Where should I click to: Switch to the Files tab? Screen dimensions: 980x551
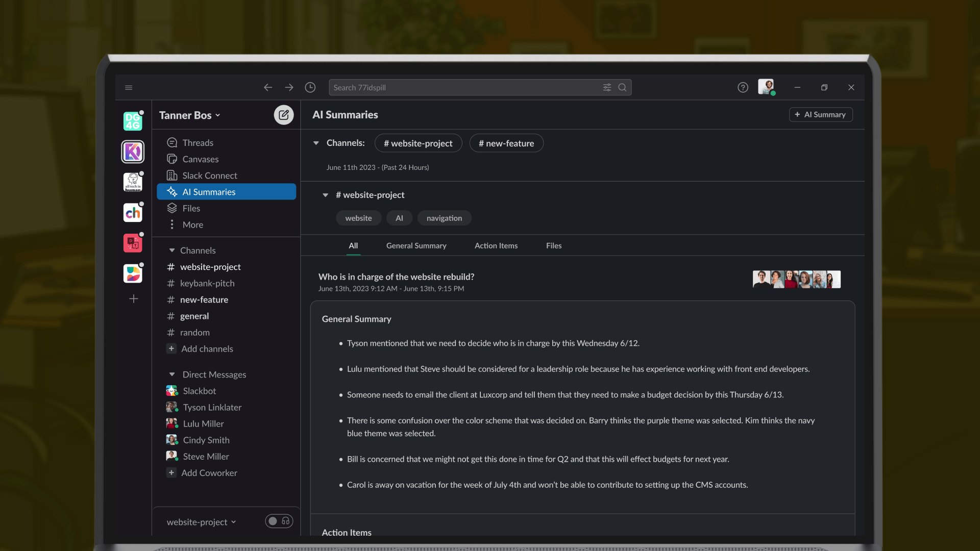[554, 246]
